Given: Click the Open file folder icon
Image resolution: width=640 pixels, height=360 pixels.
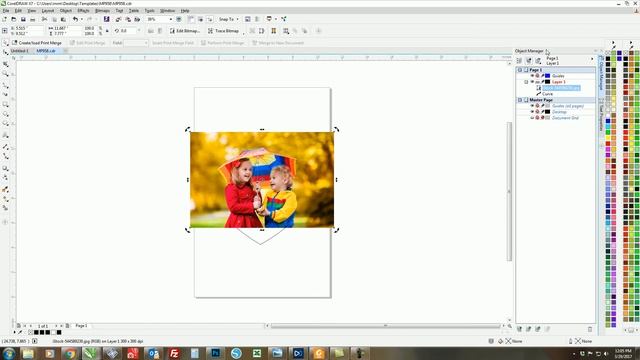Looking at the screenshot, I should click(13, 19).
